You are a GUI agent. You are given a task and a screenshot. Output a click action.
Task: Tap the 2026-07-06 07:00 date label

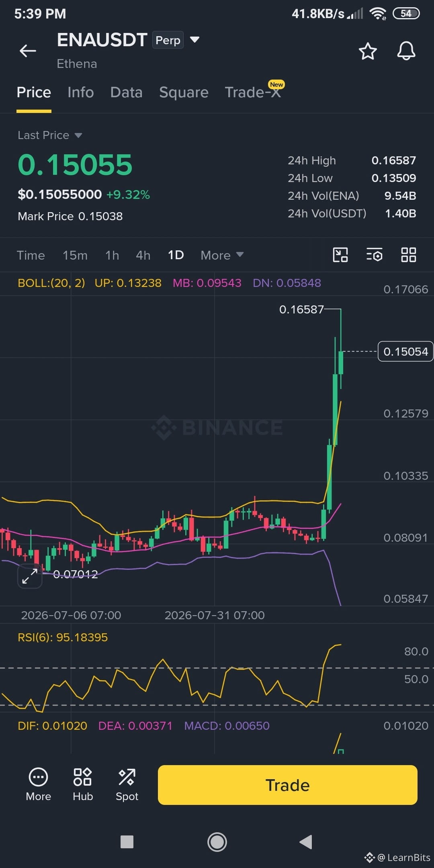pyautogui.click(x=71, y=615)
